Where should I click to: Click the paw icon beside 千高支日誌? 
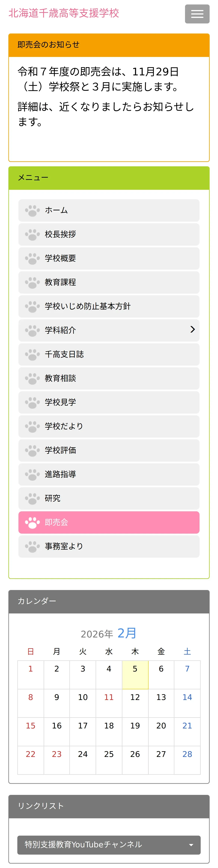32,354
